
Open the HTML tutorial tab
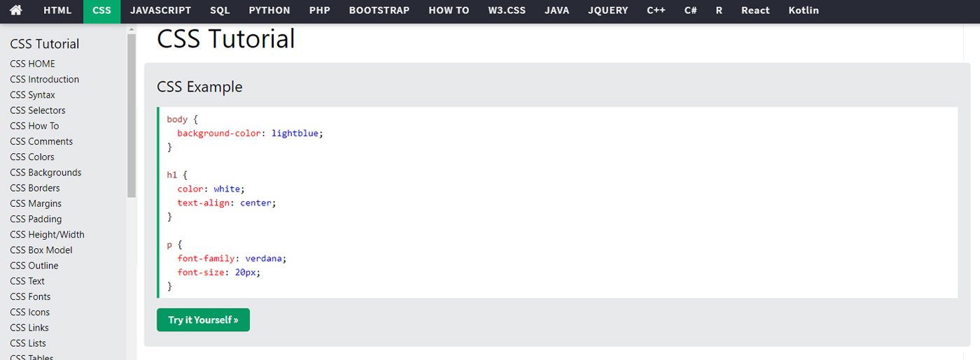[57, 10]
